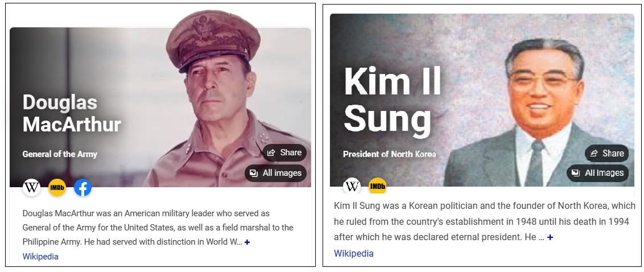
Task: Follow the Wikipedia link below MacArthur description
Action: (40, 257)
